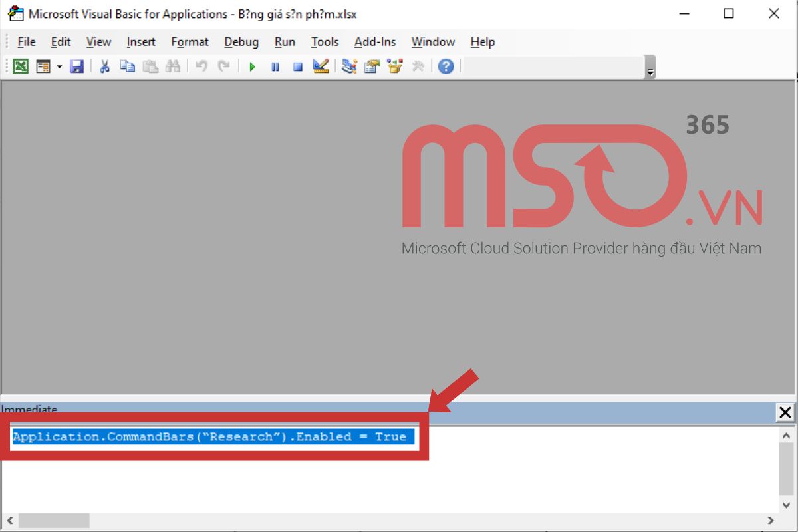Viewport: 798px width, 532px height.
Task: Click the Application.CommandBars code line
Action: tap(209, 437)
